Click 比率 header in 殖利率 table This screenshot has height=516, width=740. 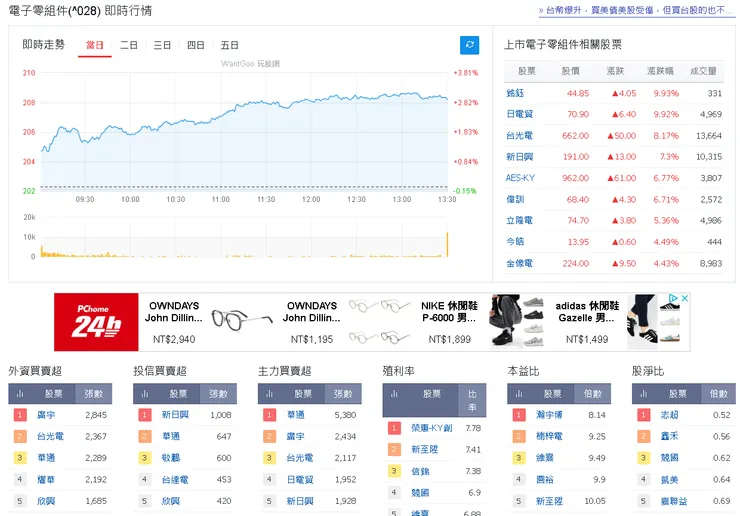(472, 400)
